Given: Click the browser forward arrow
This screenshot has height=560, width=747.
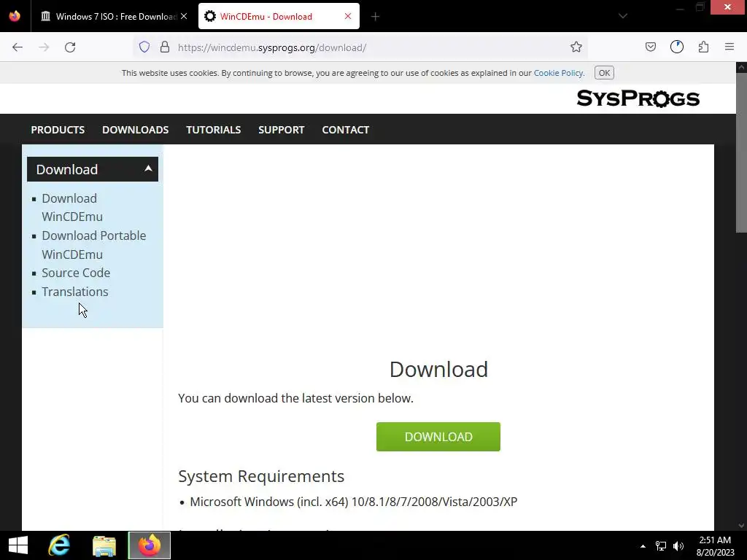Looking at the screenshot, I should [44, 47].
